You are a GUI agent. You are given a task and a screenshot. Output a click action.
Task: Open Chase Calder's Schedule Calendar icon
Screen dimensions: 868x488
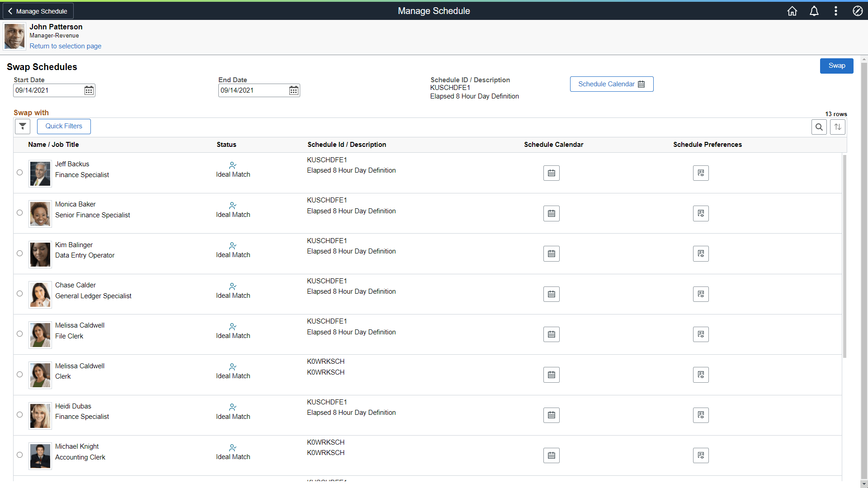pos(551,294)
